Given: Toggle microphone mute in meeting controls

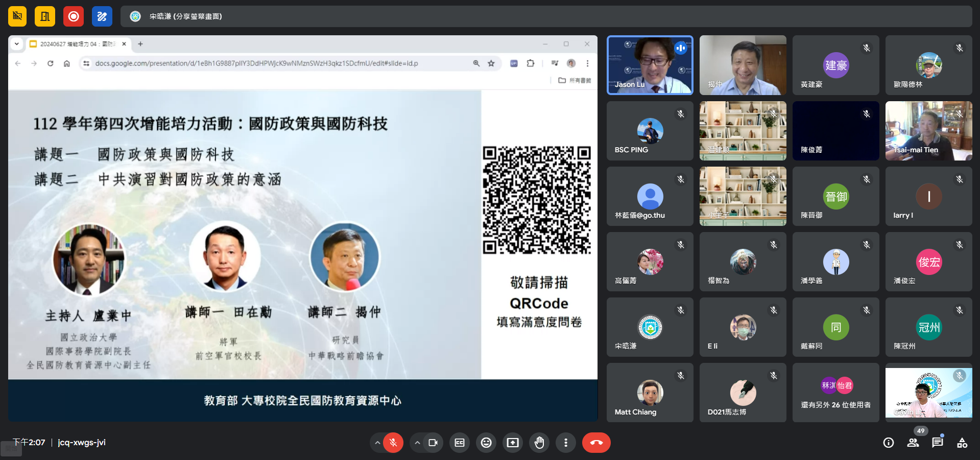Looking at the screenshot, I should [393, 443].
